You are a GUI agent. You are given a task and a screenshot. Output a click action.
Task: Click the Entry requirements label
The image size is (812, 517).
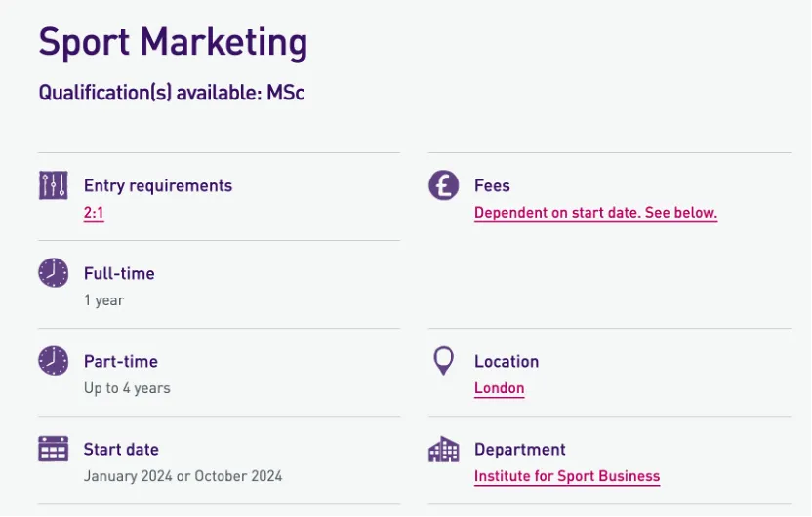click(x=158, y=185)
